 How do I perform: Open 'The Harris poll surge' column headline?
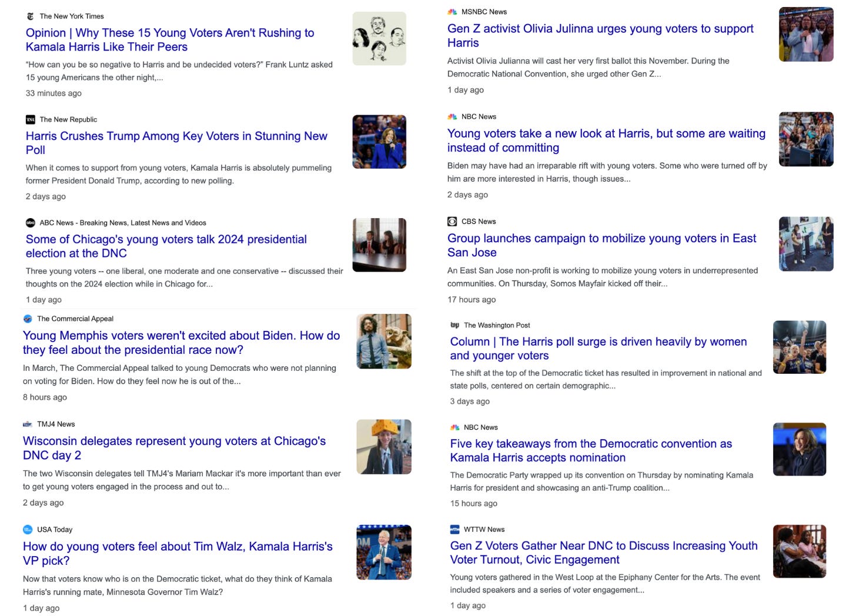tap(598, 349)
